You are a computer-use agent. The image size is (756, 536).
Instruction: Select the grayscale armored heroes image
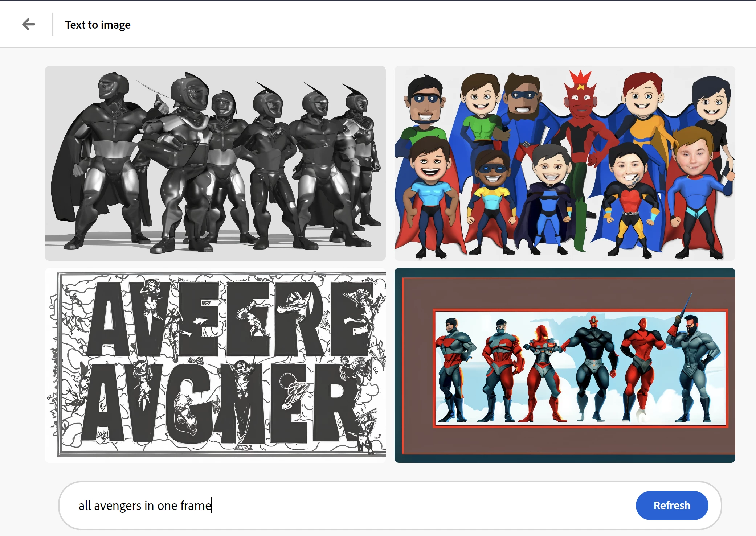click(x=215, y=163)
